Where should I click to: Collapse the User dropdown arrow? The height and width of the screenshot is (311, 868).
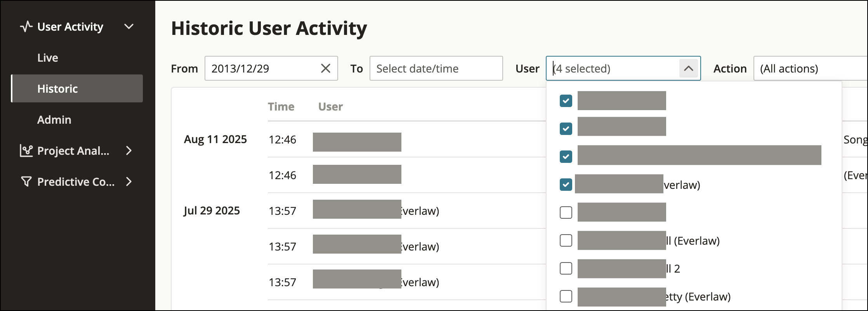point(689,69)
